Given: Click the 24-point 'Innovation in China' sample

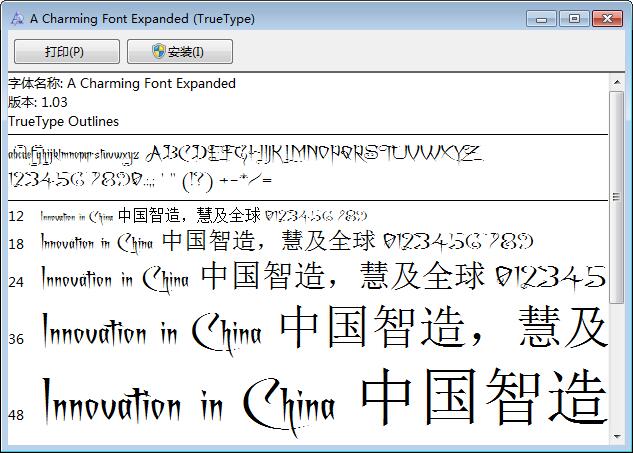Looking at the screenshot, I should pos(115,279).
